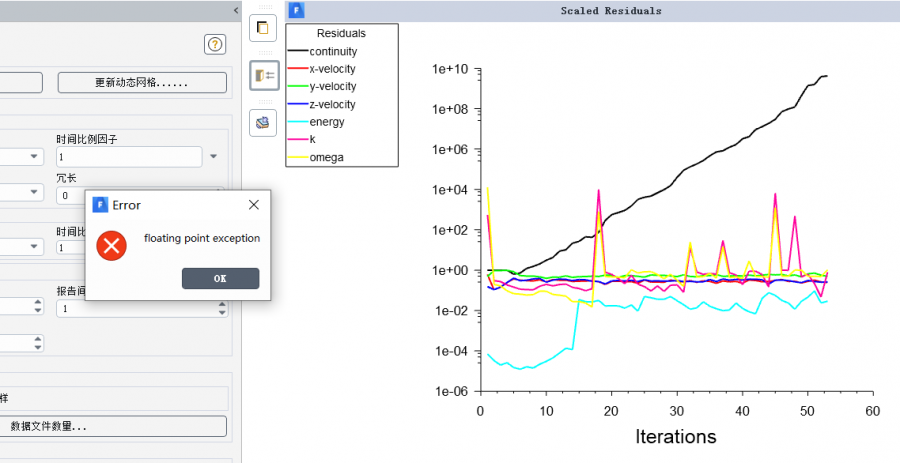
Task: Click the continuity black line legend swatch
Action: coord(297,51)
